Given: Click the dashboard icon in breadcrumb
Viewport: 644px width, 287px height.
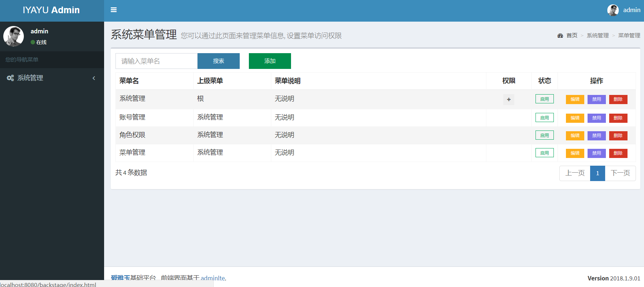Looking at the screenshot, I should (560, 36).
